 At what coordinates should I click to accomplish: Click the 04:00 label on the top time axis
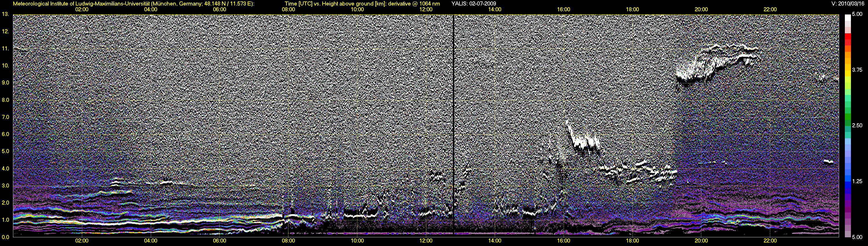[x=151, y=10]
